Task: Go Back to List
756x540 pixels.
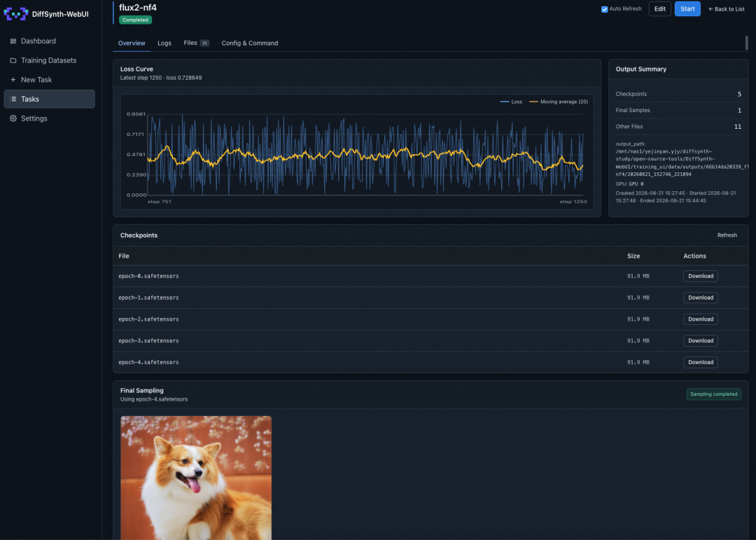Action: coord(726,9)
